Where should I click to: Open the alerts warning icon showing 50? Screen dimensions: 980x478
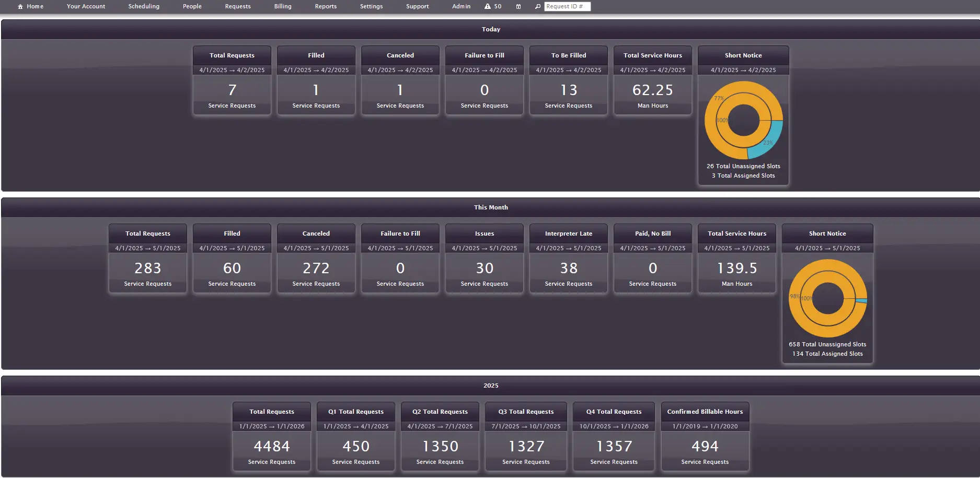tap(488, 7)
